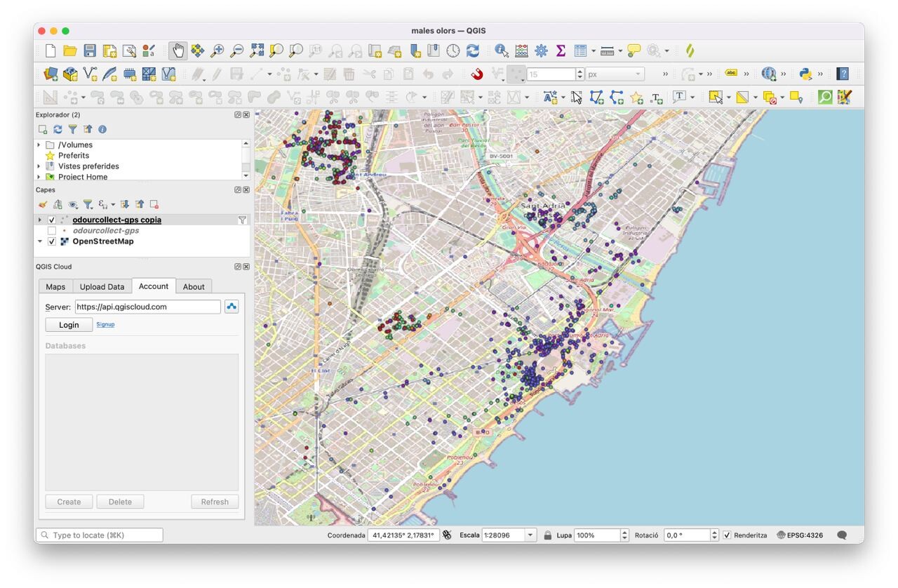This screenshot has width=898, height=588.
Task: Click the Delete database button
Action: point(120,502)
